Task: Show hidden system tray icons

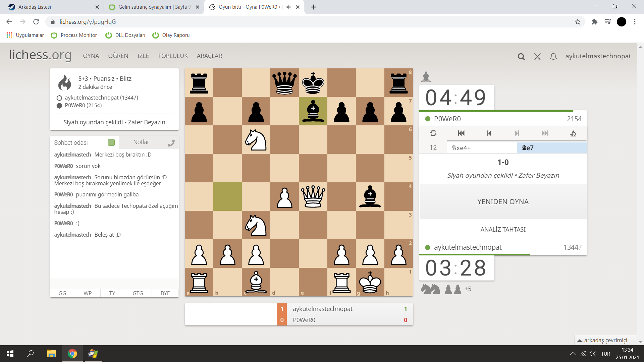Action: (x=573, y=354)
